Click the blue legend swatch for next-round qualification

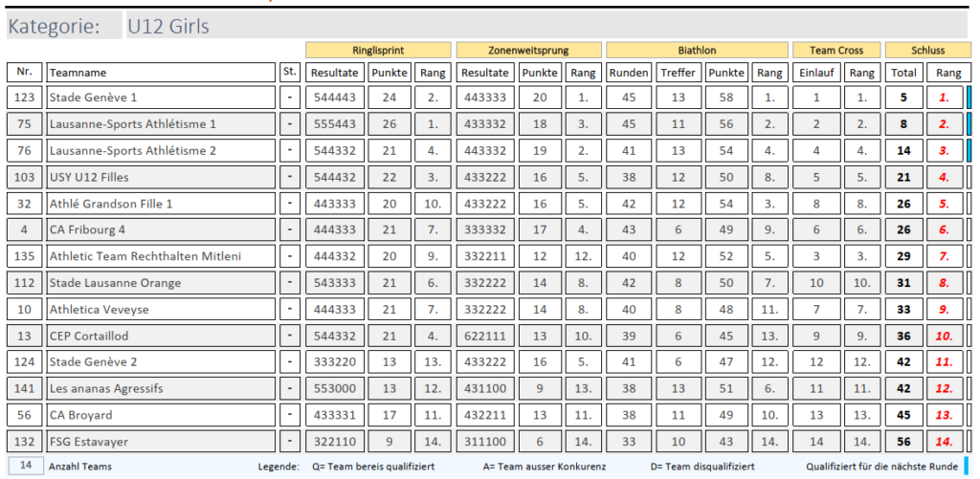tap(969, 466)
